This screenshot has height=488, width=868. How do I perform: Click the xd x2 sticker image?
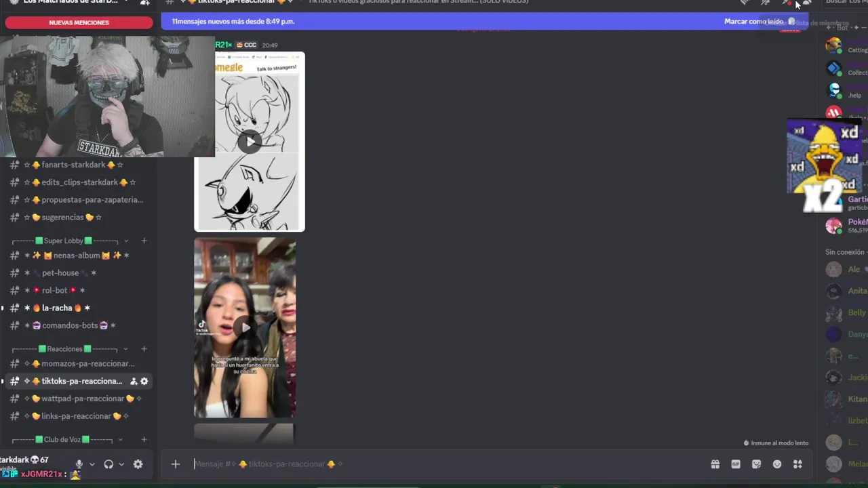point(824,165)
